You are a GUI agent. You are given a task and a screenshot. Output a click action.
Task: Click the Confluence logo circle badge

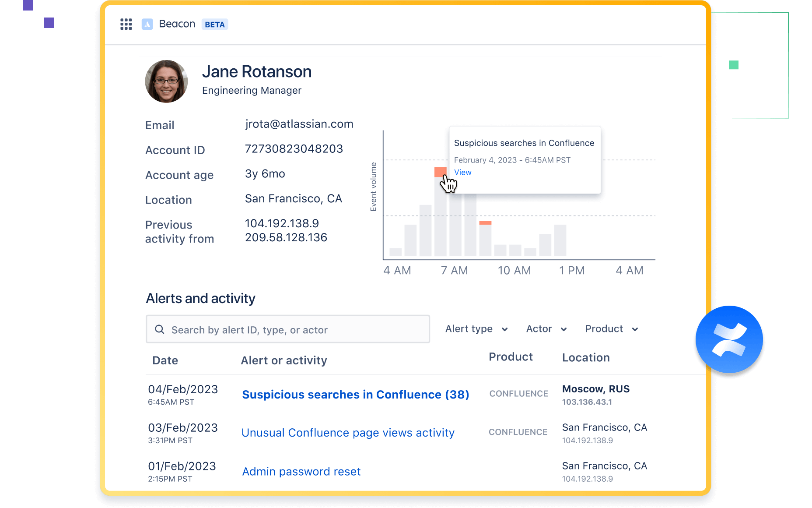729,339
